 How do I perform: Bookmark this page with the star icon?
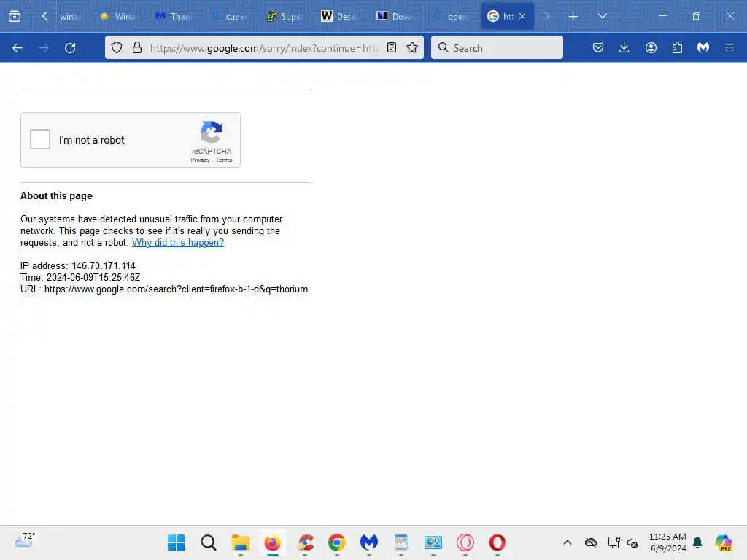click(412, 47)
